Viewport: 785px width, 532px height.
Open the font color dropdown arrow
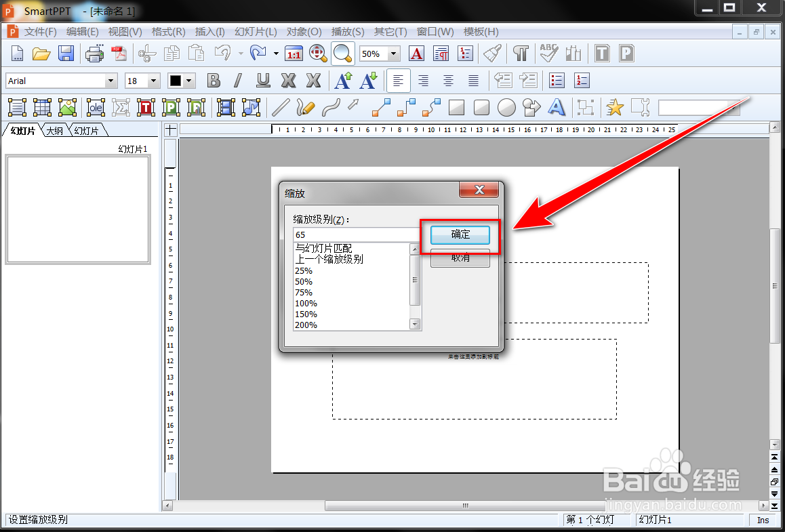[188, 81]
